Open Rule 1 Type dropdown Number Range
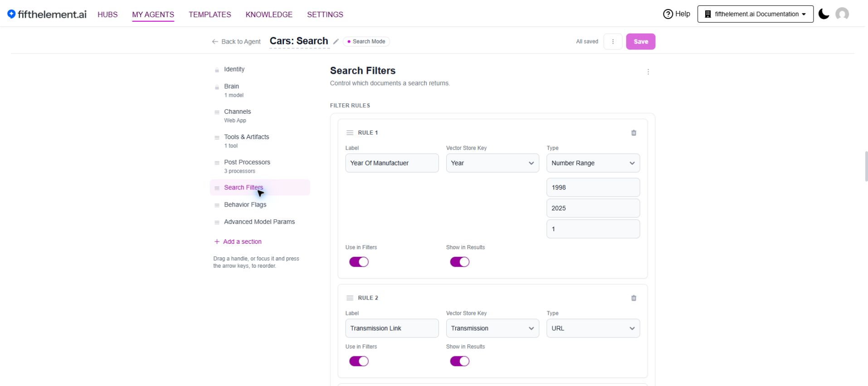The image size is (868, 386). [593, 163]
